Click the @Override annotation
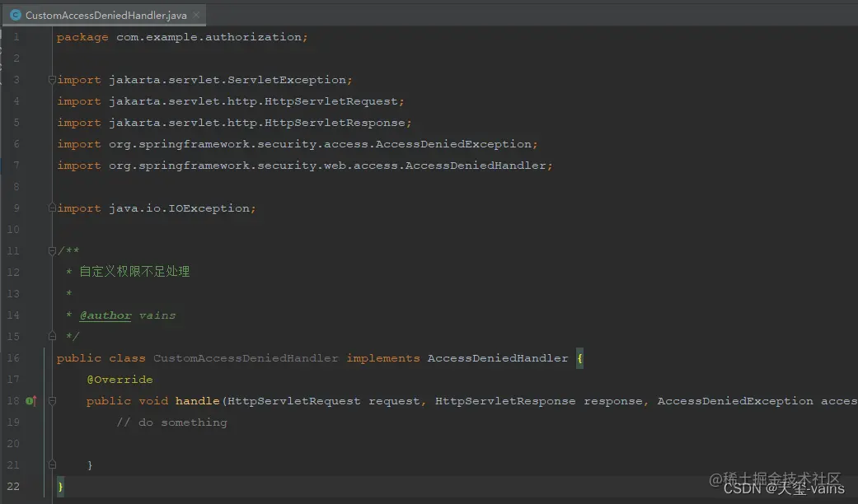 [x=120, y=380]
